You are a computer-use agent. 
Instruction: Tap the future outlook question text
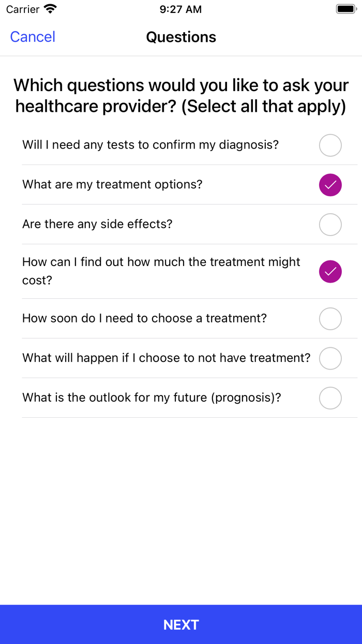(x=151, y=398)
